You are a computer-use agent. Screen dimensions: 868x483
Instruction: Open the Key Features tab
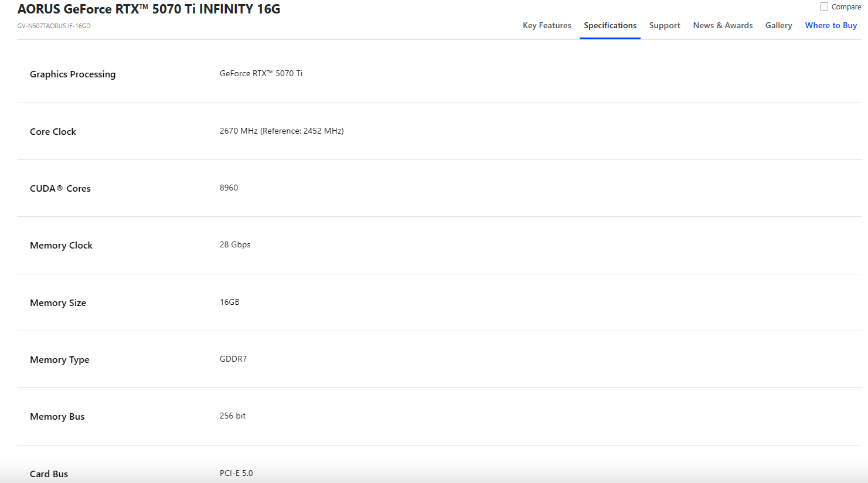click(547, 25)
